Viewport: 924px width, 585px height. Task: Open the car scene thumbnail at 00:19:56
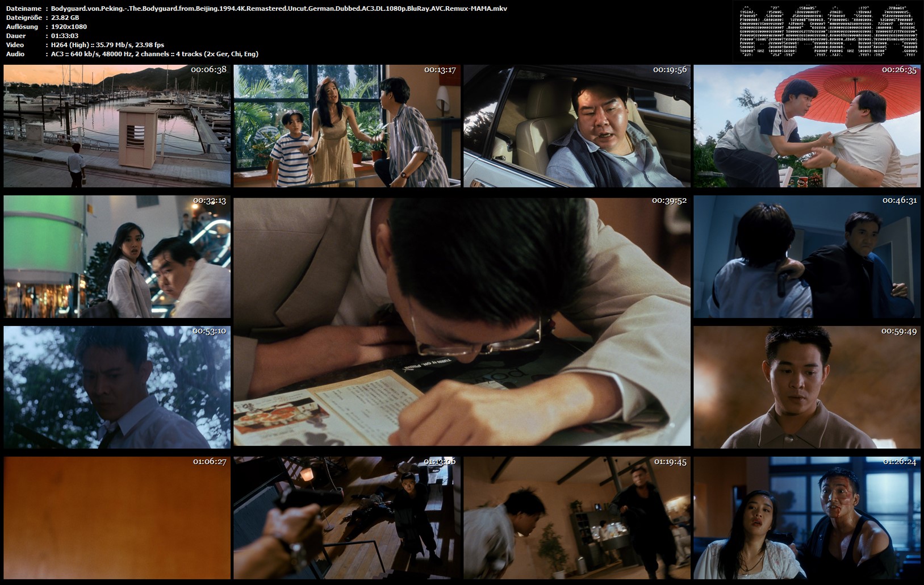[577, 126]
